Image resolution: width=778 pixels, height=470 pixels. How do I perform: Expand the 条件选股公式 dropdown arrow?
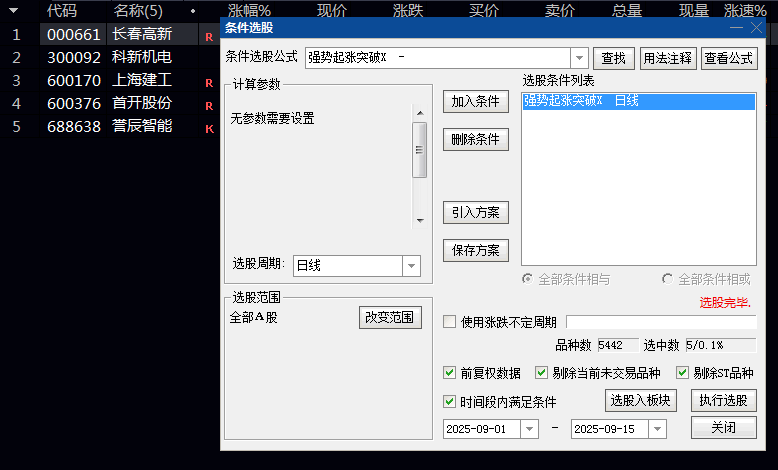point(579,58)
